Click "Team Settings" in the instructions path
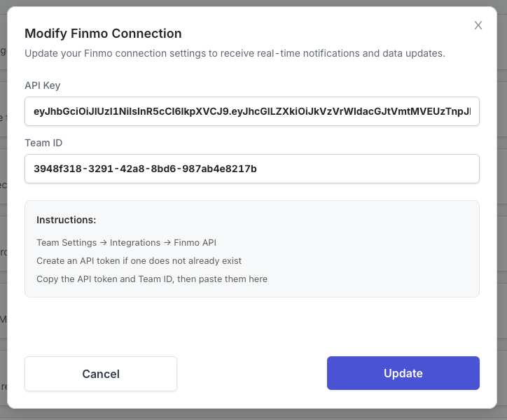 point(67,242)
